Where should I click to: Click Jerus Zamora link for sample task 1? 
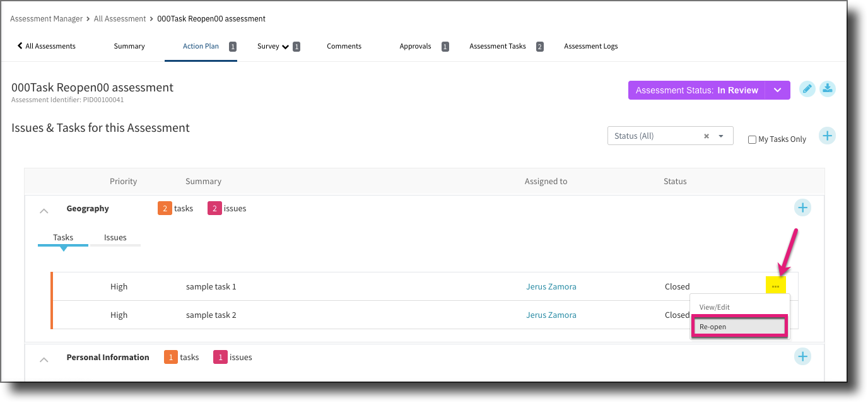click(551, 286)
